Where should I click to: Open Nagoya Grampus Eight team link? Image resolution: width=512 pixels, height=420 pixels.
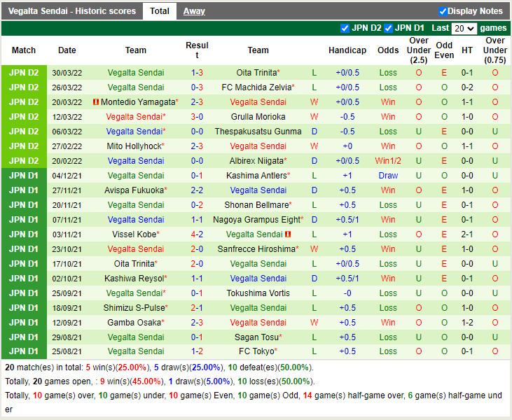coord(258,220)
